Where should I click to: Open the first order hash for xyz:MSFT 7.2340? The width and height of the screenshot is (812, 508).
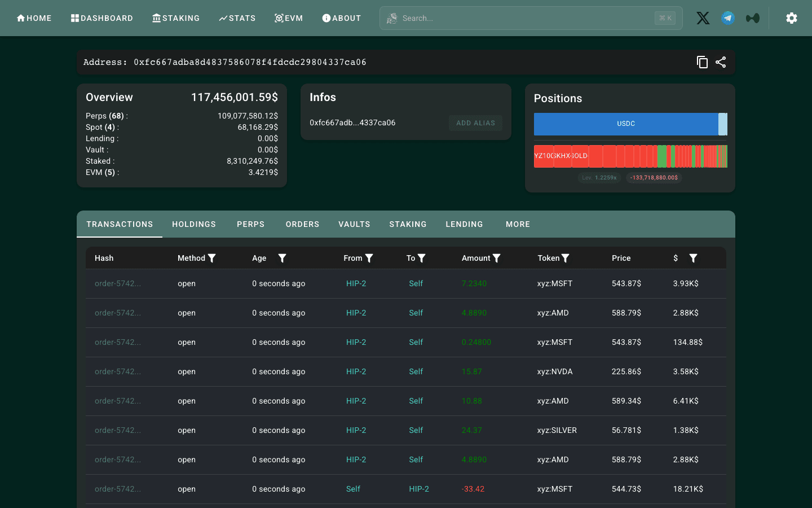(x=118, y=283)
